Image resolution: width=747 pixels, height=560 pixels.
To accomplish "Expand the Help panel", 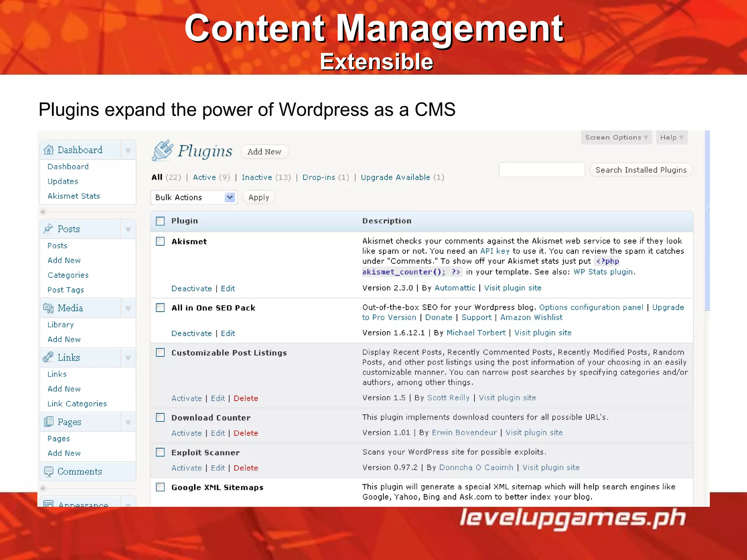I will (x=672, y=137).
